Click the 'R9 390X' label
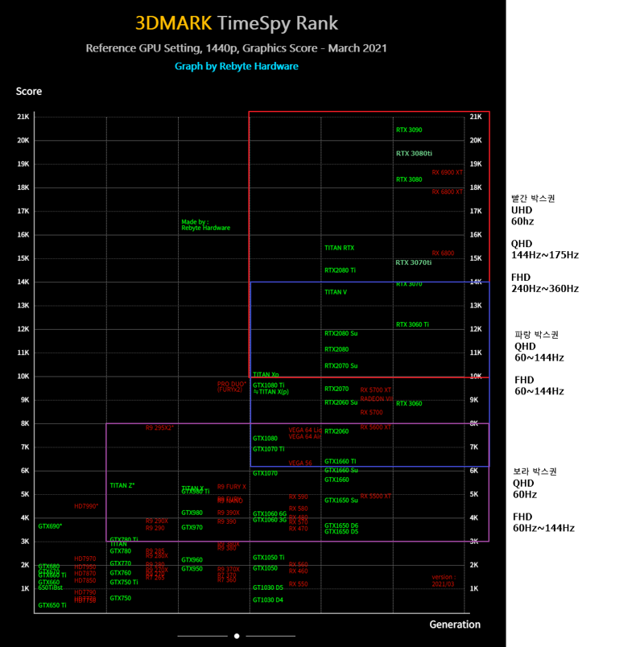644x647 pixels. pos(229,513)
